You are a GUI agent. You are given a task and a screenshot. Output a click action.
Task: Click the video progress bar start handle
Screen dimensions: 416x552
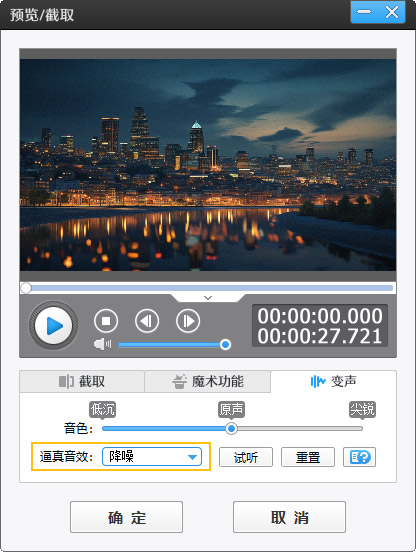pyautogui.click(x=26, y=288)
